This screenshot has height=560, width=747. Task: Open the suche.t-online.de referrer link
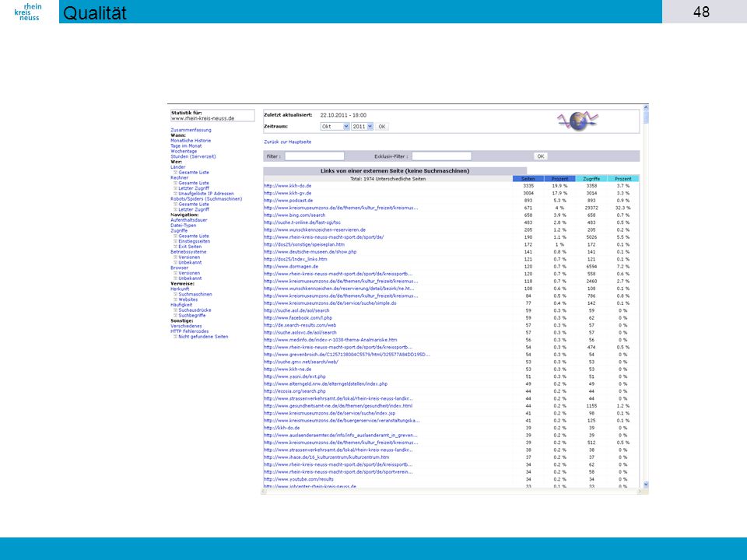[302, 222]
